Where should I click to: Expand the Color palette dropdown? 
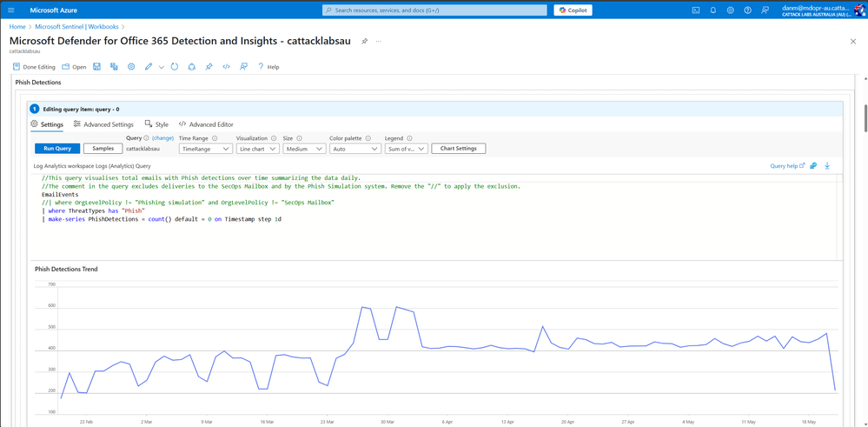point(354,149)
